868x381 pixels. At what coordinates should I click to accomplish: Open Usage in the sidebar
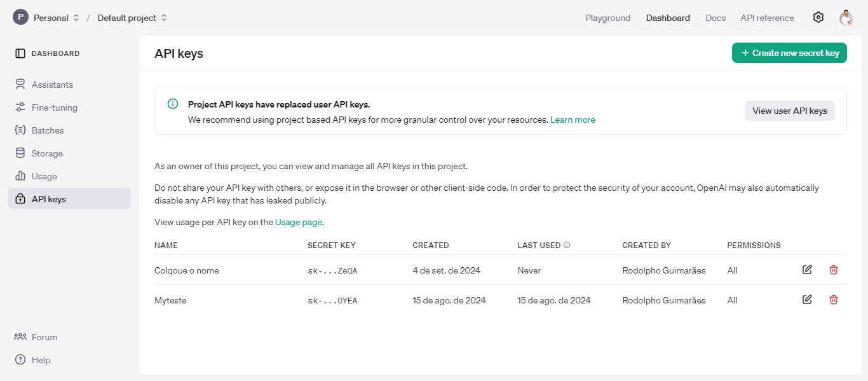point(69,176)
